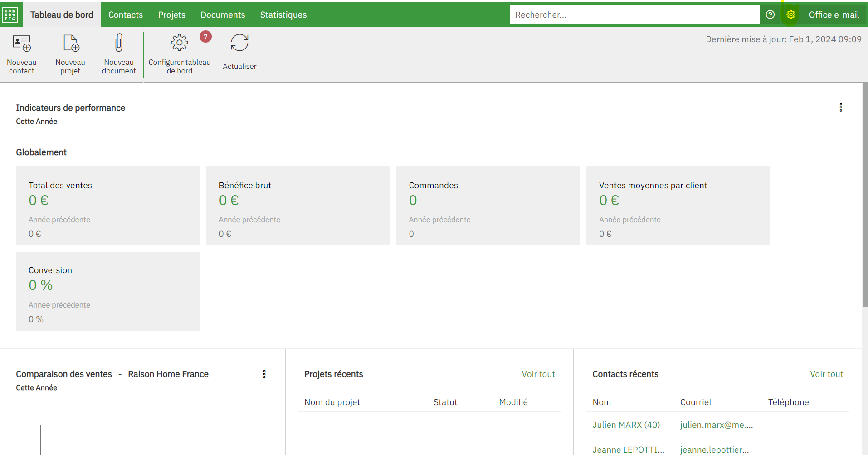Click the app launcher grid icon
868x455 pixels.
(x=10, y=15)
